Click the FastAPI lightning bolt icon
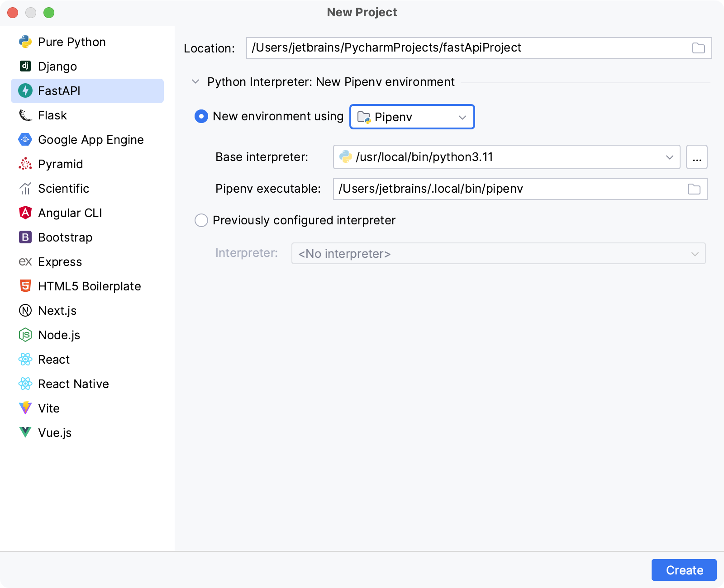The height and width of the screenshot is (588, 724). pos(25,91)
